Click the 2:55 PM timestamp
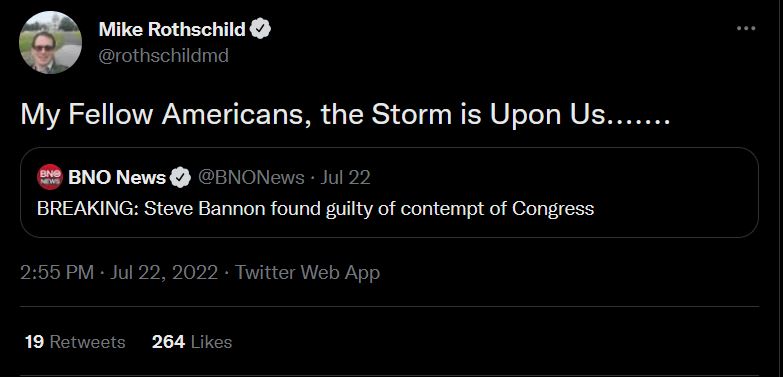This screenshot has width=783, height=377. pyautogui.click(x=57, y=273)
